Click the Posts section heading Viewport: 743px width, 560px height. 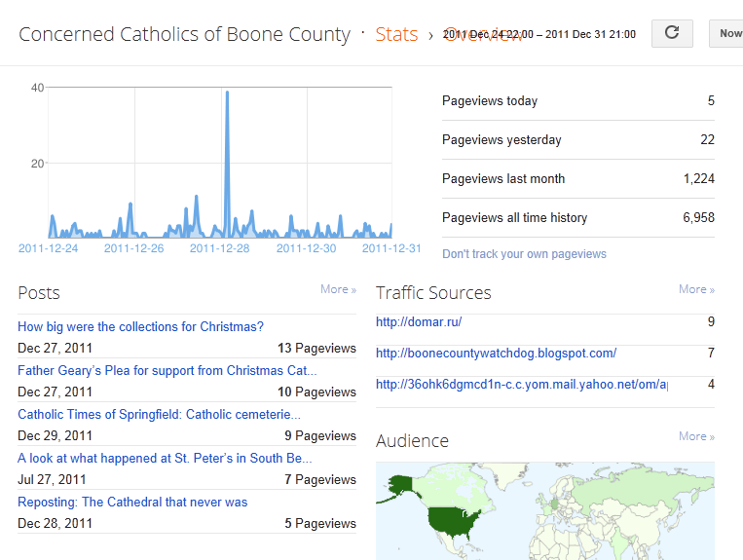39,293
